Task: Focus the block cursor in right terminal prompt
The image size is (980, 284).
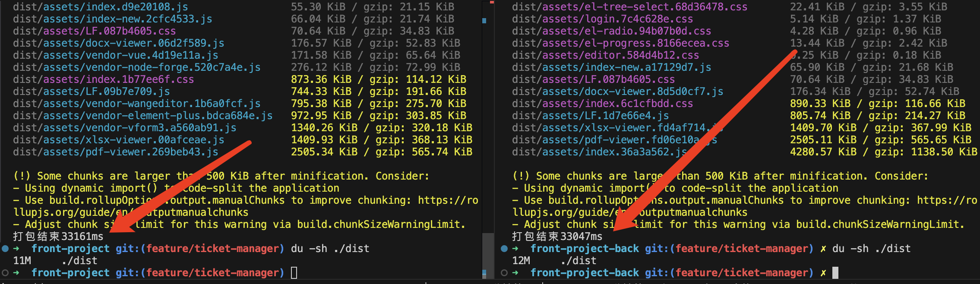Action: click(835, 273)
